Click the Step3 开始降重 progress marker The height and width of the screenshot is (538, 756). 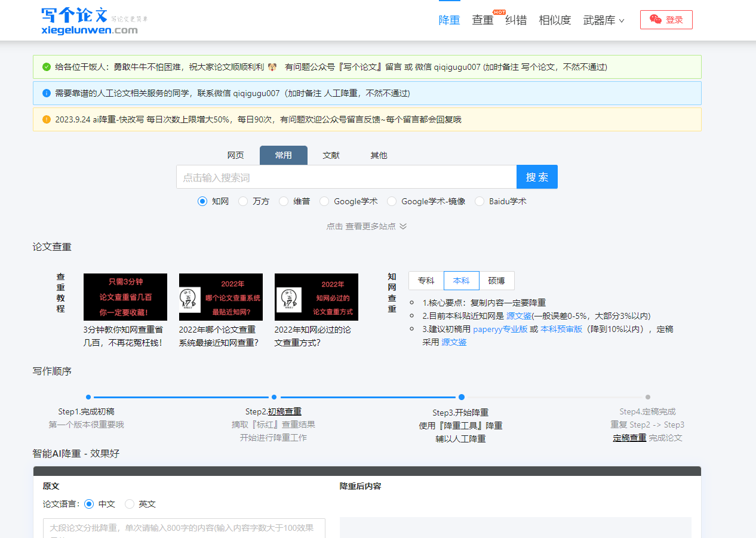(x=462, y=397)
